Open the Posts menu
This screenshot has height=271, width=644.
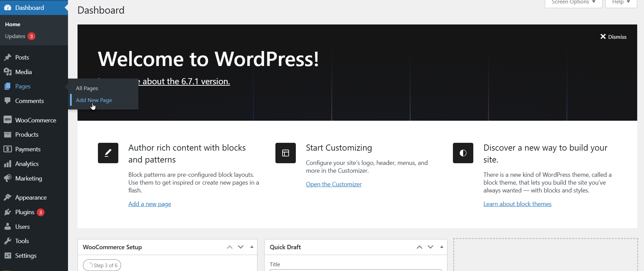(x=22, y=57)
